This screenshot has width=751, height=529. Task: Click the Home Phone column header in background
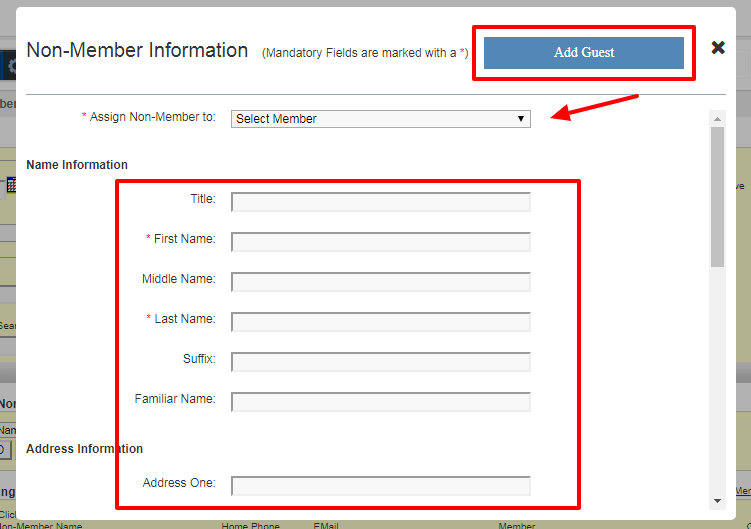pos(250,526)
